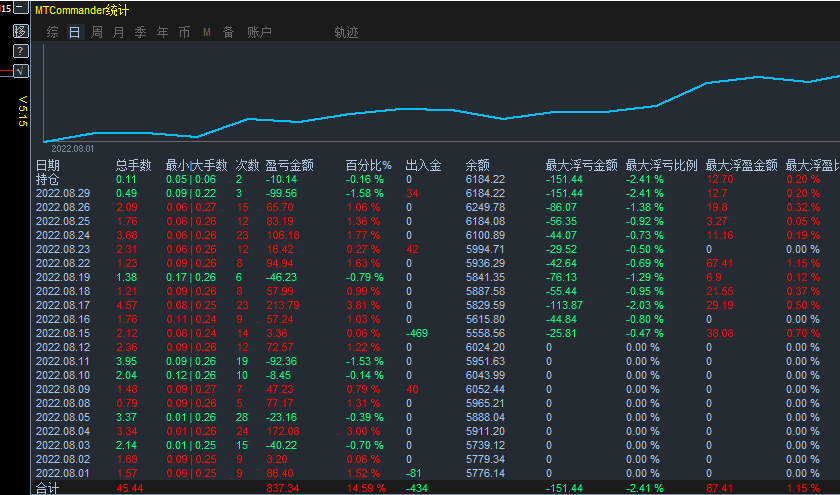Screen dimensions: 840x495
Task: Click the 次数 column header
Action: point(248,165)
